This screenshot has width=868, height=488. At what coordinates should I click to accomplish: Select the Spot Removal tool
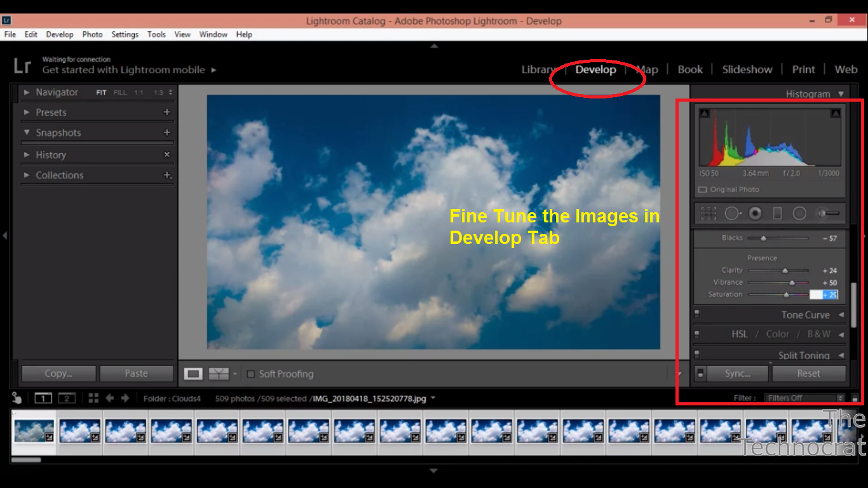coord(733,213)
